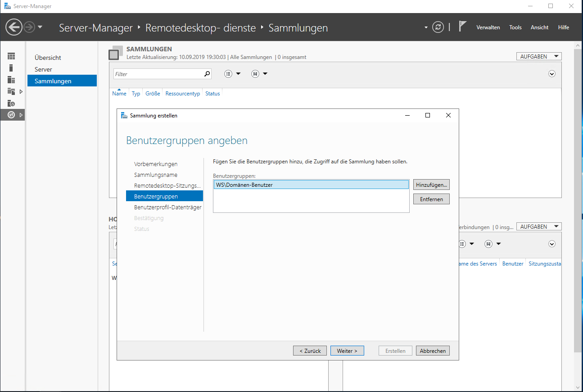Image resolution: width=583 pixels, height=392 pixels.
Task: Open the Dashboard icon in the sidebar
Action: pyautogui.click(x=11, y=56)
